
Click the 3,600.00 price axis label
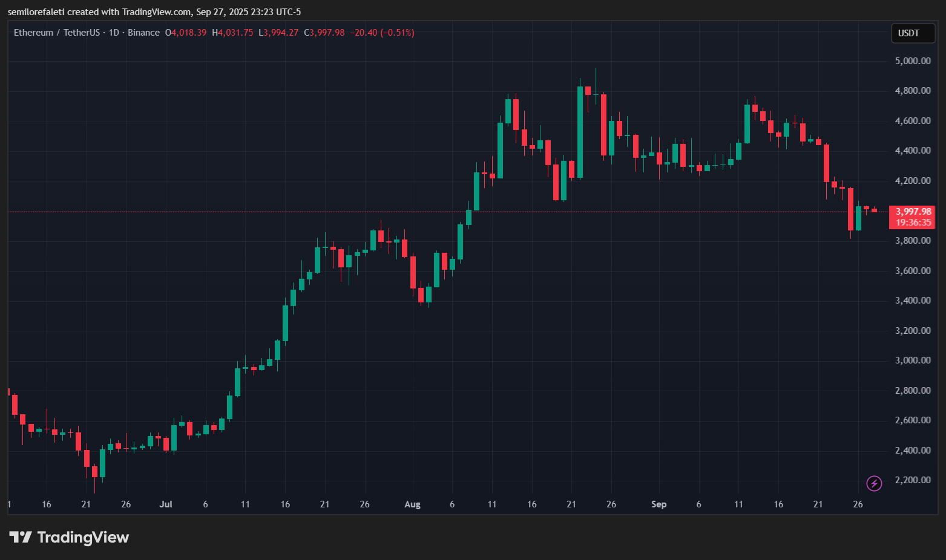(x=913, y=271)
